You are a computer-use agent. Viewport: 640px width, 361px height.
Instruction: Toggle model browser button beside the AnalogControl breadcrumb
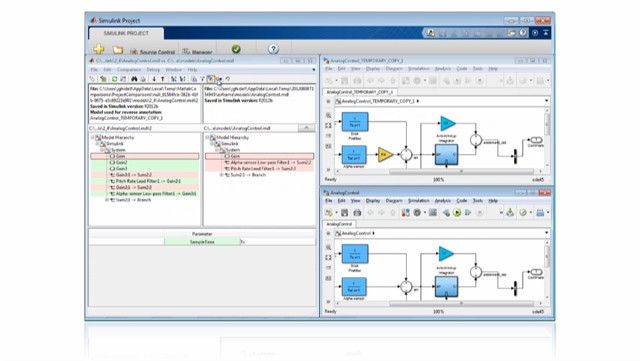329,233
